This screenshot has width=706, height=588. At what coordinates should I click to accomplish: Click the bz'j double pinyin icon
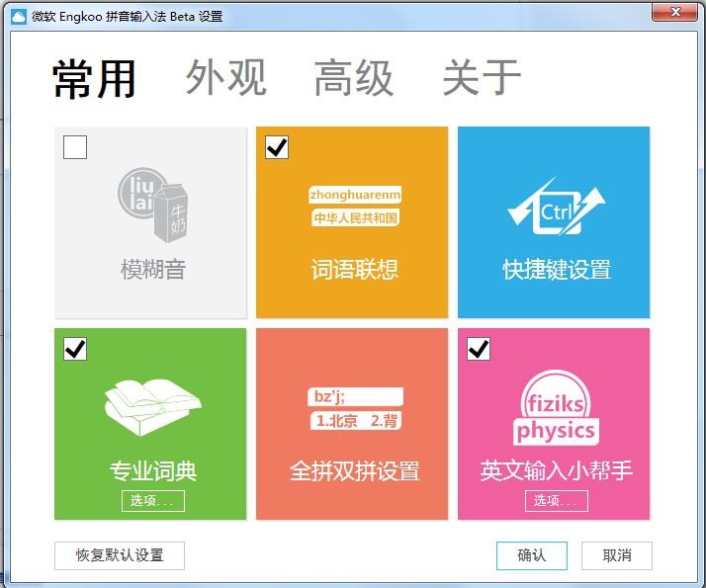click(355, 408)
